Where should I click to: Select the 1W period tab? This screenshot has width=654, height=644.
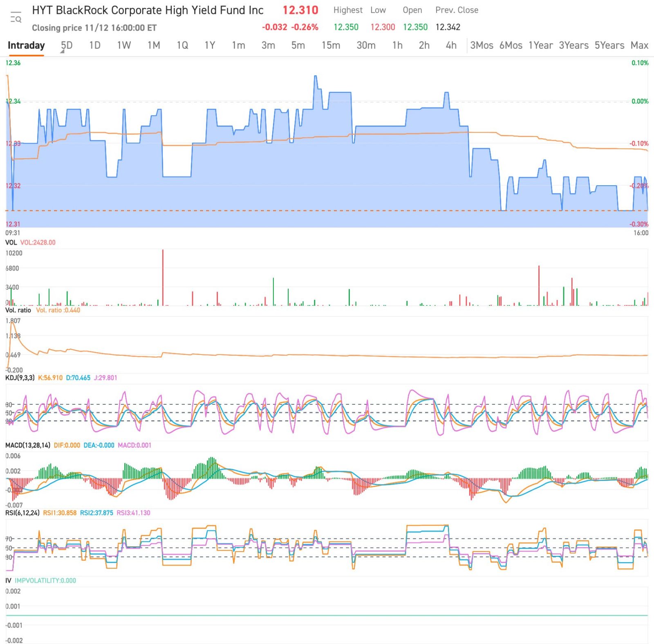[124, 45]
